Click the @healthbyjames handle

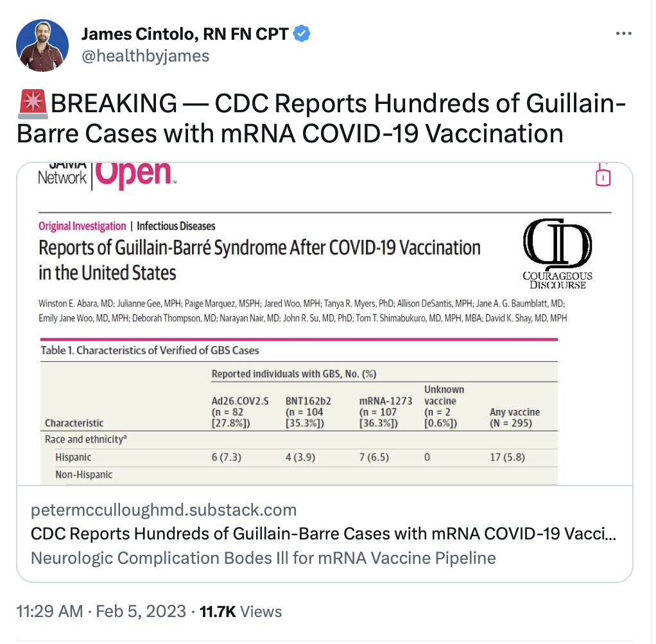tap(145, 56)
